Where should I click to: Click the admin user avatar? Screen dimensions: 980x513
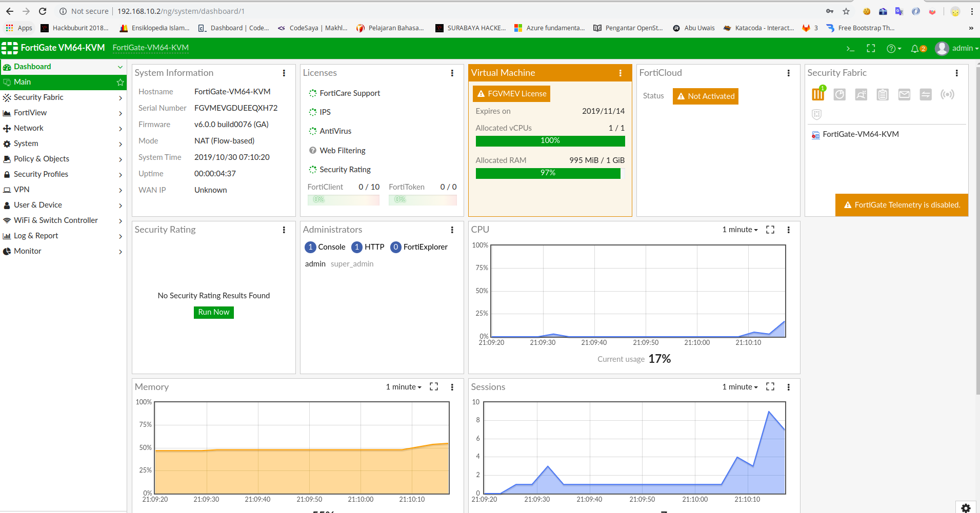coord(942,48)
